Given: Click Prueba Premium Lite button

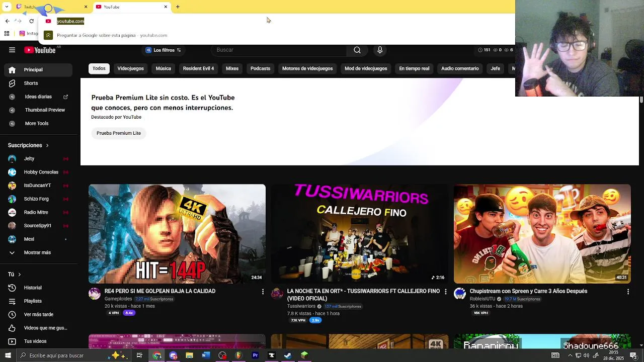Looking at the screenshot, I should click(x=119, y=133).
